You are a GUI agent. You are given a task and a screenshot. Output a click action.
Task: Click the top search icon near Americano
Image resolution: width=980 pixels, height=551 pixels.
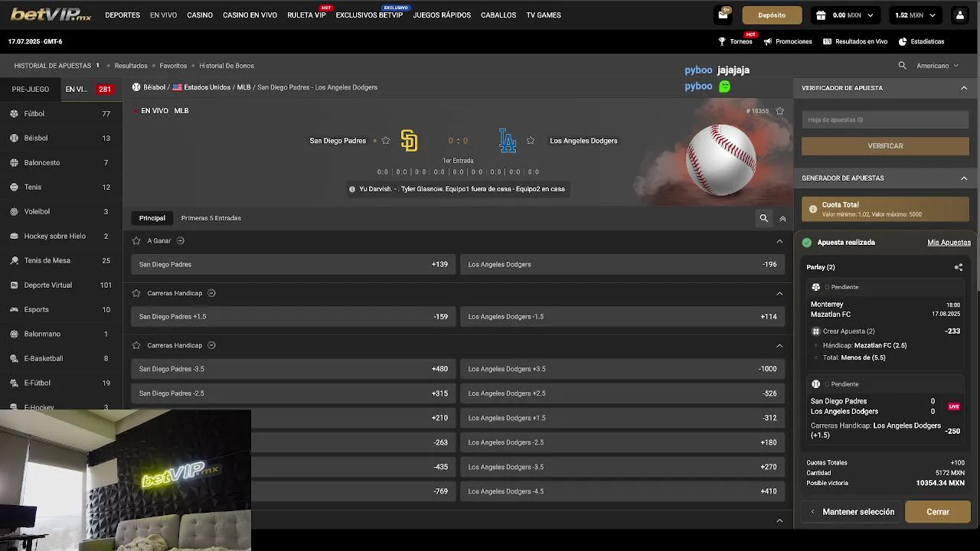902,66
